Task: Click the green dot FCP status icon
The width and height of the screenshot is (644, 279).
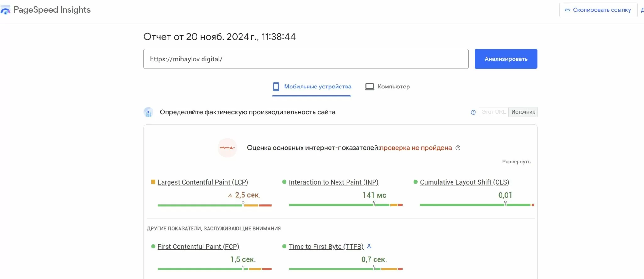Action: (153, 246)
